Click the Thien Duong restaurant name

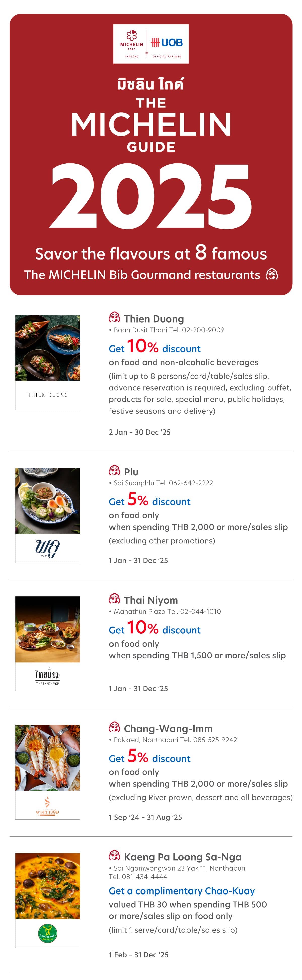[x=154, y=319]
